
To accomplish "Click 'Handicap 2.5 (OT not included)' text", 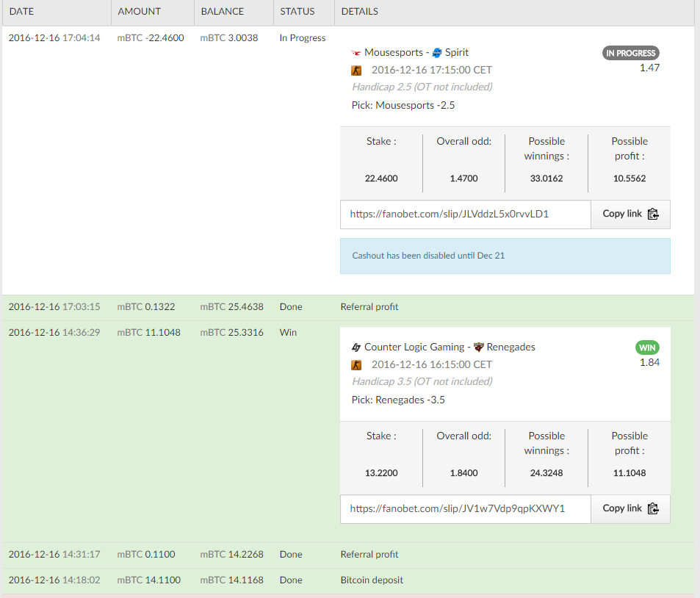I will (422, 87).
